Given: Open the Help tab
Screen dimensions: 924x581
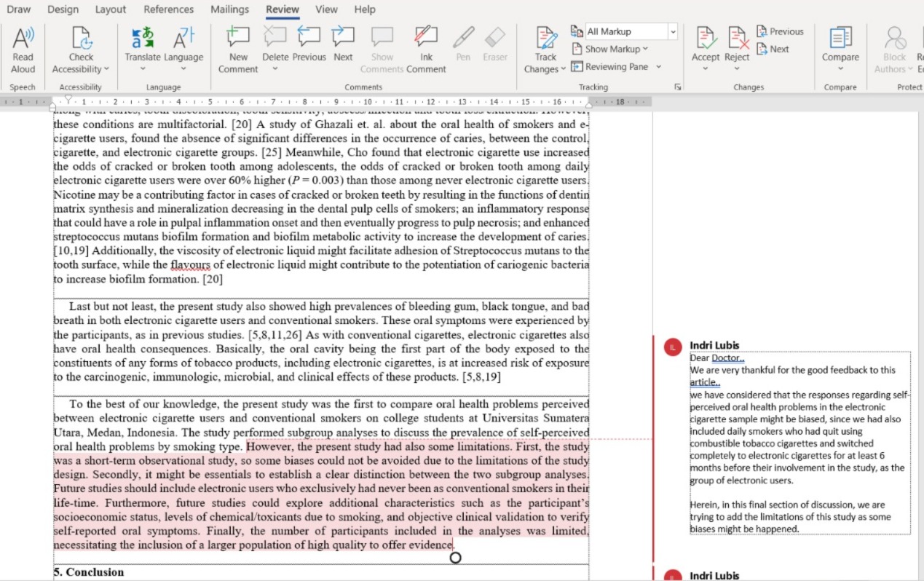Looking at the screenshot, I should tap(365, 9).
